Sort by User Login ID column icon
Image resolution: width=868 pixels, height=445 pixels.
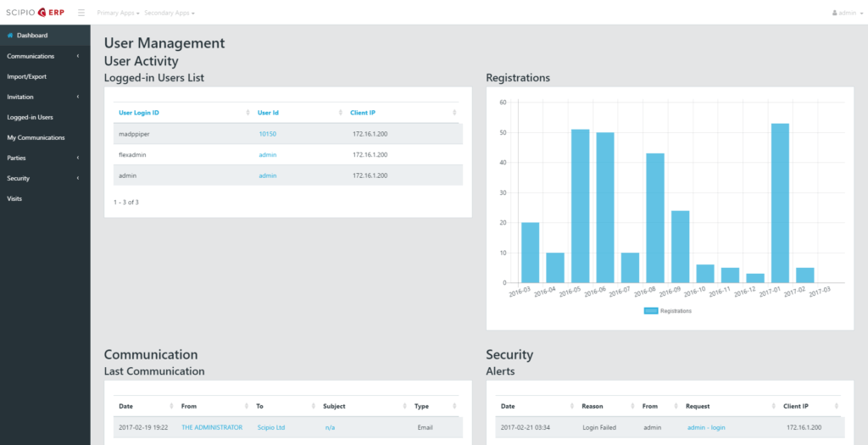click(249, 113)
